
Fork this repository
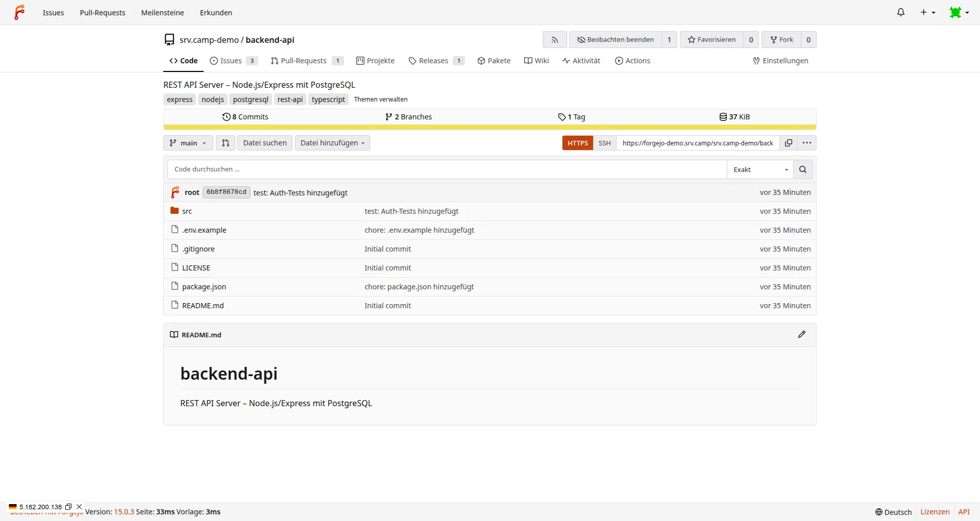click(781, 40)
